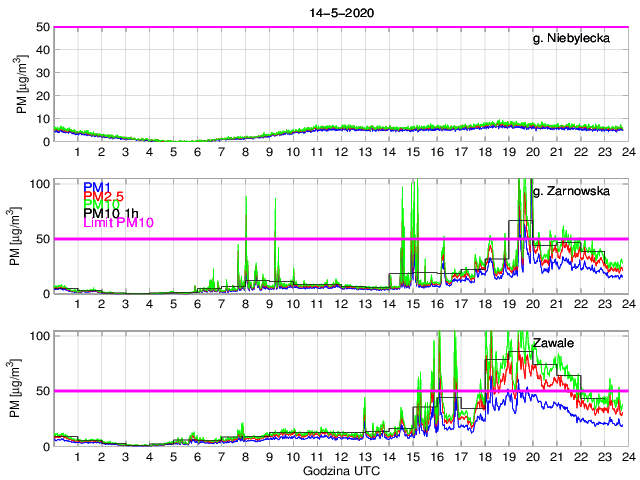Click the blue PM1 legend entry
This screenshot has height=480, width=640.
(x=97, y=187)
